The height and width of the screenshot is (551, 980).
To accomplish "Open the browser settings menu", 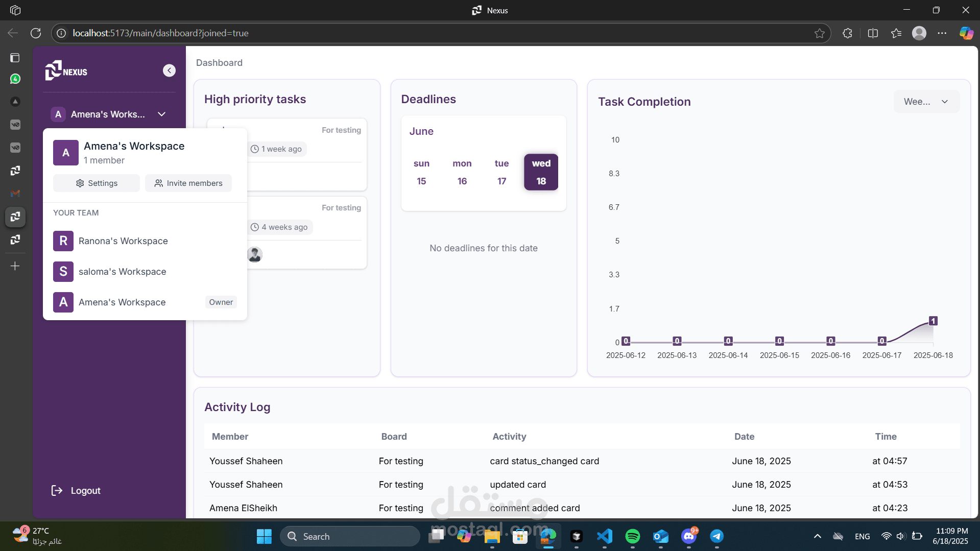I will [x=943, y=33].
